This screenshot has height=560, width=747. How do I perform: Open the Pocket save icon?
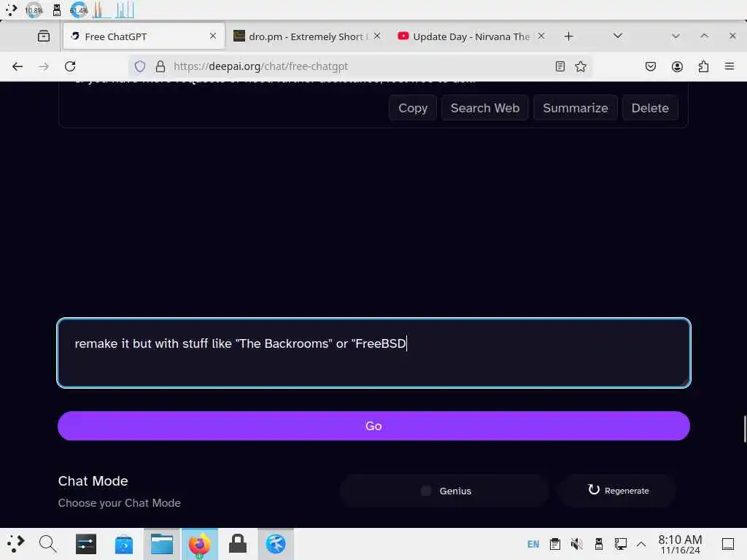(650, 66)
